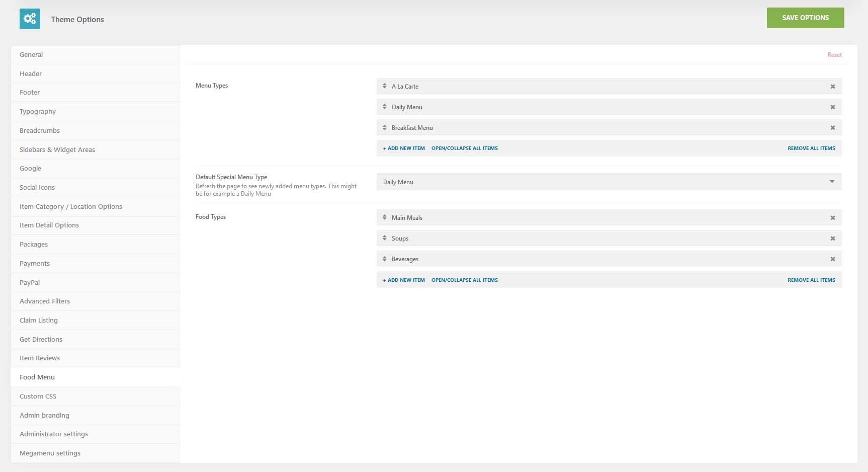Open Get Directions settings
This screenshot has width=868, height=472.
(95, 339)
